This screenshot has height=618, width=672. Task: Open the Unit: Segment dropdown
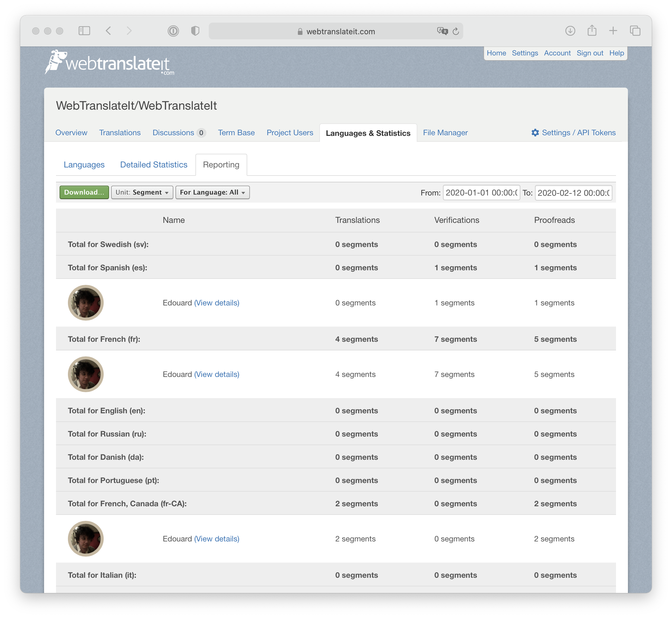[142, 192]
